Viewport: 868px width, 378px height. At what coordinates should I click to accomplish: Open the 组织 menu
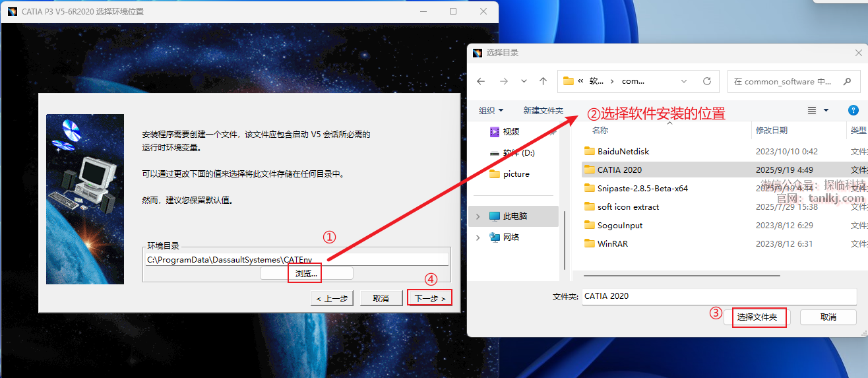(x=491, y=110)
